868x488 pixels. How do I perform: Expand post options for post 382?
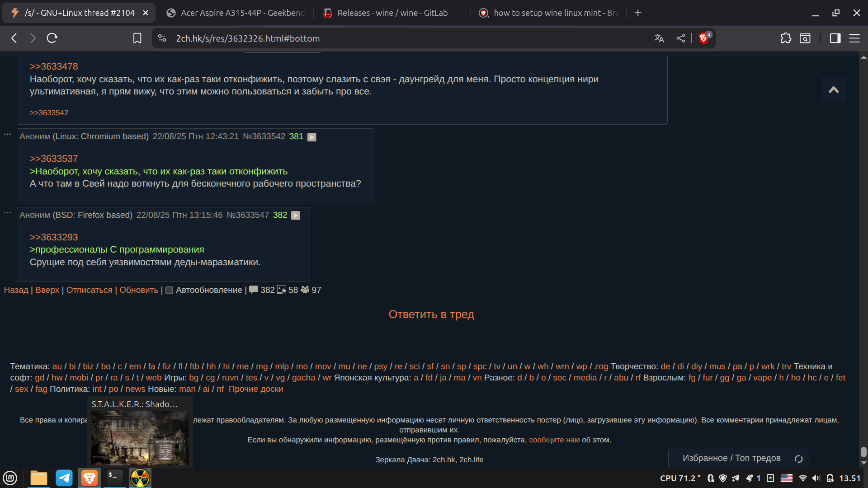pos(296,216)
